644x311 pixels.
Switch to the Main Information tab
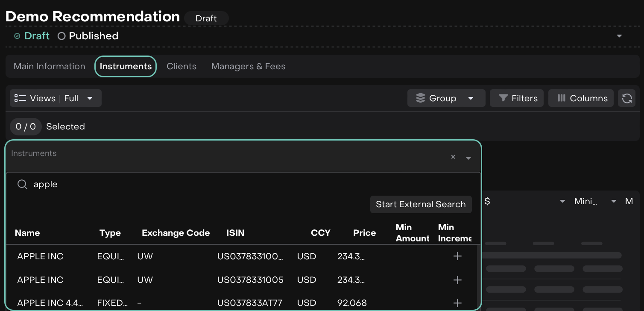pos(50,66)
